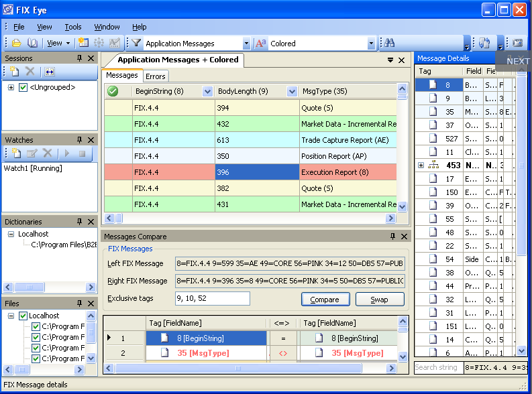The width and height of the screenshot is (532, 394).
Task: Click the compare results horizontal scrollbar
Action: (238, 368)
